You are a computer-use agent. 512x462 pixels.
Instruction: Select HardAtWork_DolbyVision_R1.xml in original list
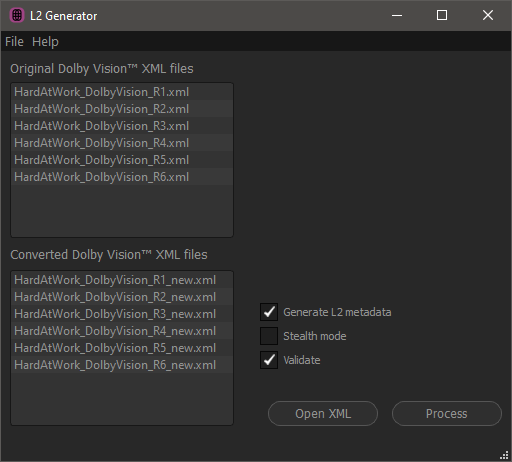coord(122,92)
